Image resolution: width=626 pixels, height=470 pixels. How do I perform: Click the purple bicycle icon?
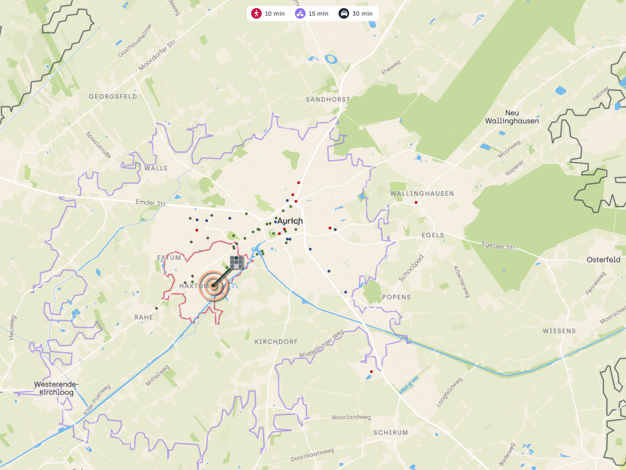[x=300, y=13]
